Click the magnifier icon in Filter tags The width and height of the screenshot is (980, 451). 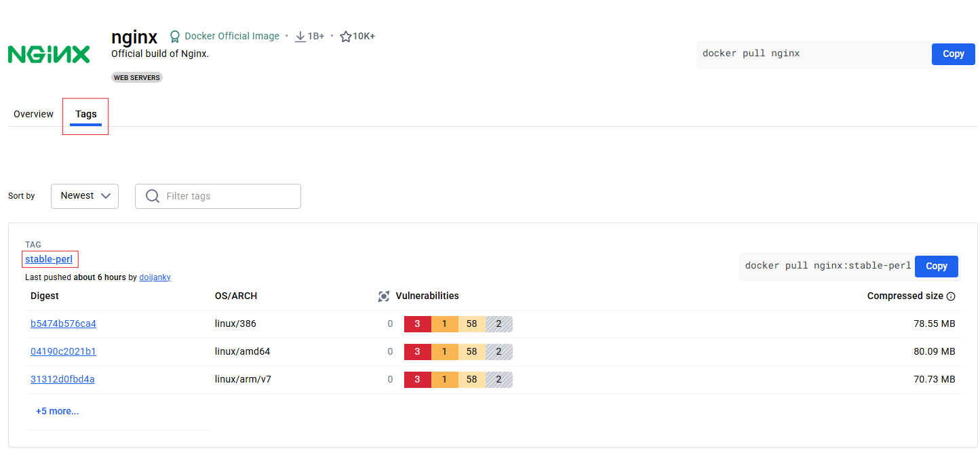click(x=153, y=196)
